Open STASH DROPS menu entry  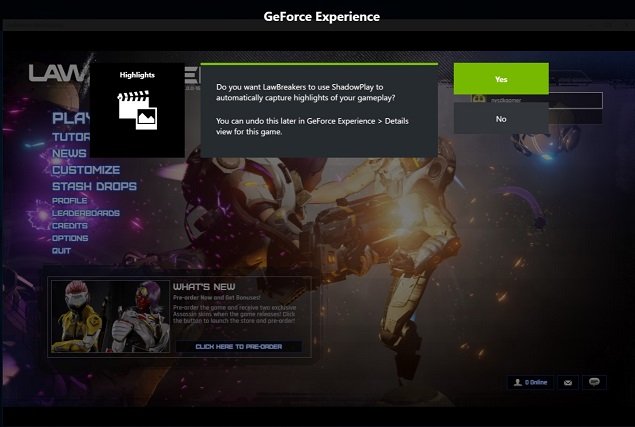point(94,186)
